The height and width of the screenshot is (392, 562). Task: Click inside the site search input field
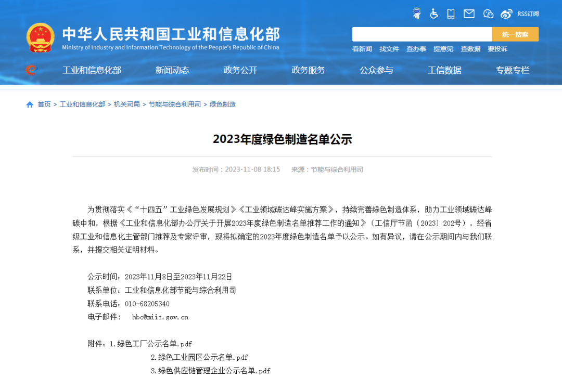[421, 34]
